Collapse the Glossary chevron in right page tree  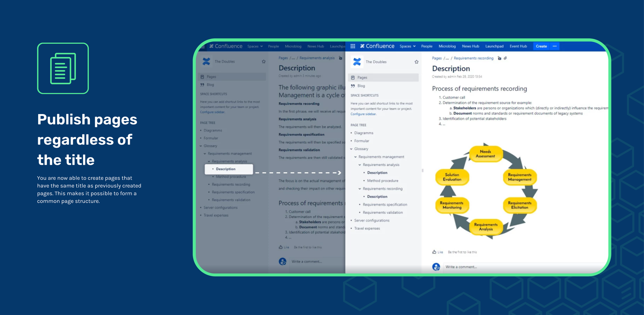[351, 149]
